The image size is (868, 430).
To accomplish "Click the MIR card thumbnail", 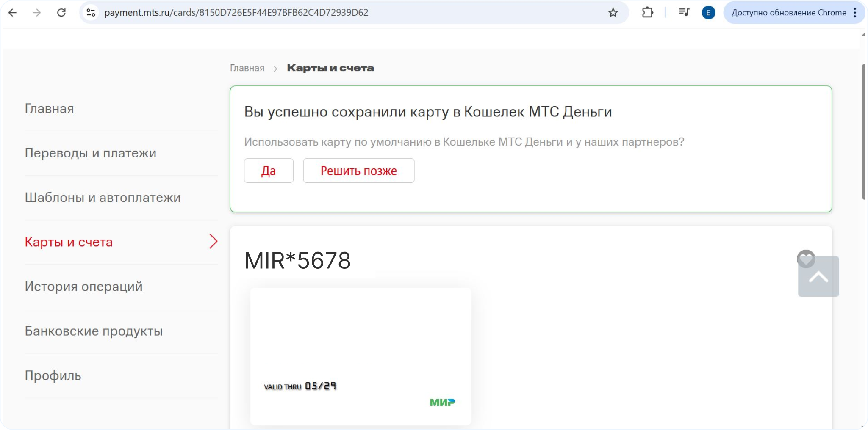I will [x=361, y=356].
